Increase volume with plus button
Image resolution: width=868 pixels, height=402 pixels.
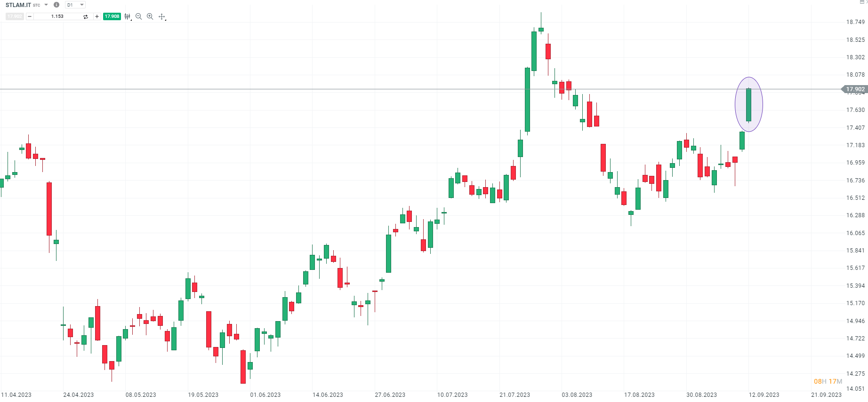[97, 16]
